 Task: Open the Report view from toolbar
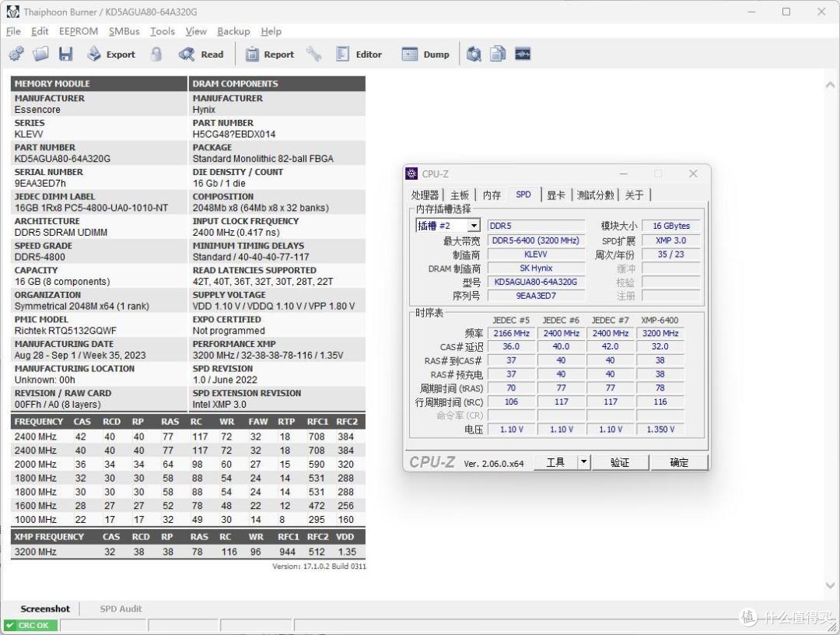pyautogui.click(x=270, y=54)
